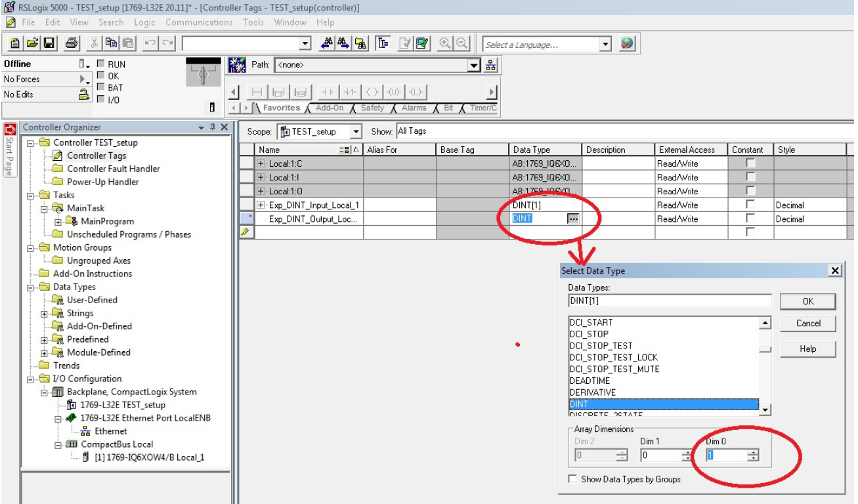
Task: Click the Verify Routine icon
Action: (x=406, y=44)
